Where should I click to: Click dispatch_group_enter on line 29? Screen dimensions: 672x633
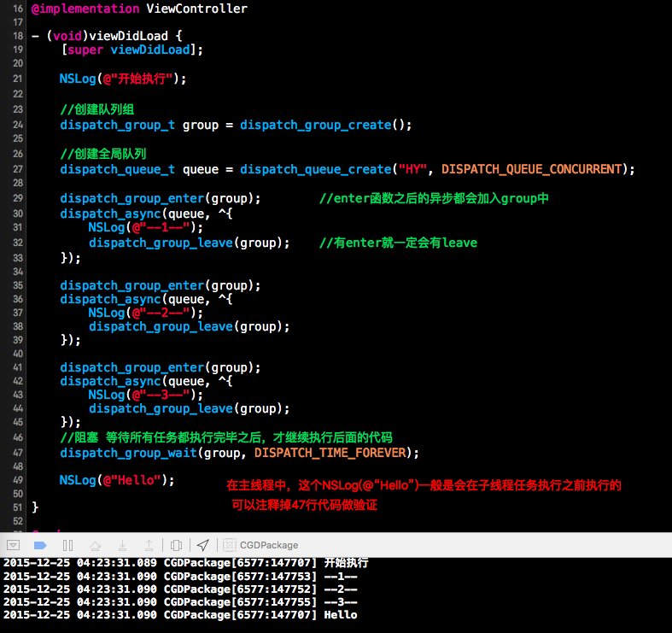pos(132,198)
